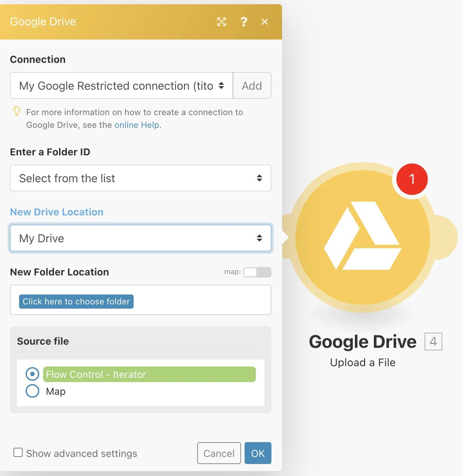Click the red notification badge showing 1
This screenshot has height=476, width=463.
coord(412,179)
